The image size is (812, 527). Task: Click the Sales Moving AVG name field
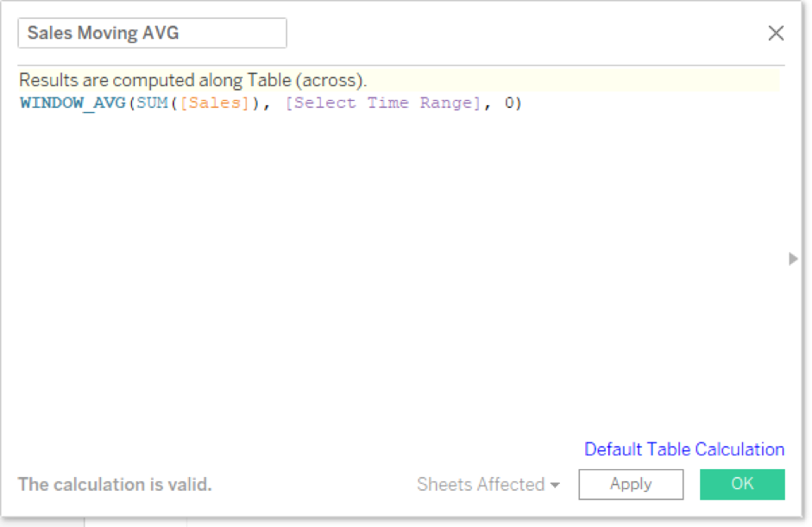coord(152,33)
